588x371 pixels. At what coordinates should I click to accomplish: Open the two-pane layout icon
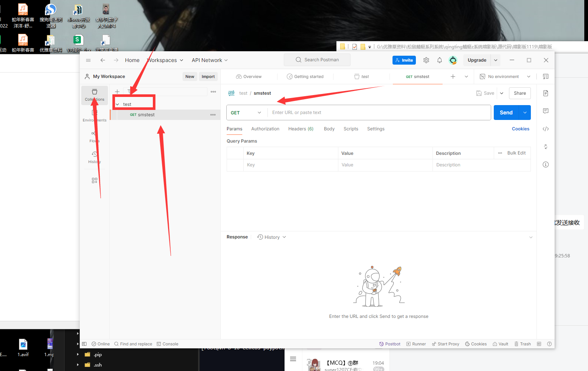pyautogui.click(x=539, y=344)
